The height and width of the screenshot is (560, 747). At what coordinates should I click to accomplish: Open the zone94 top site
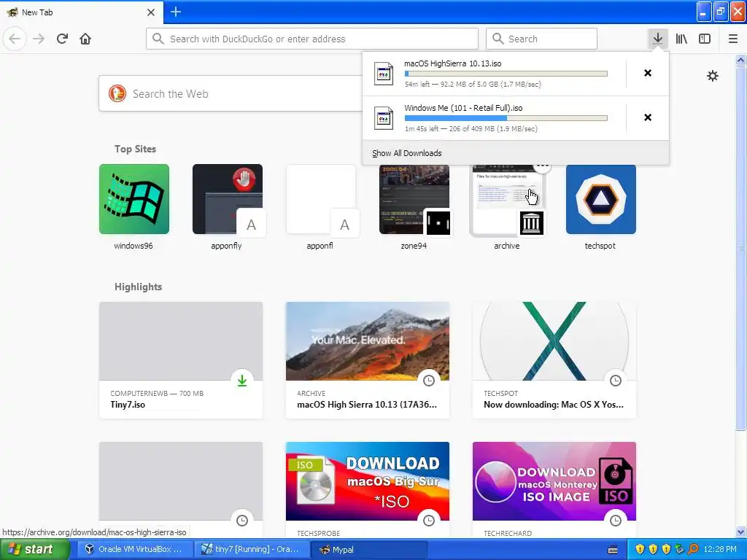pos(414,199)
